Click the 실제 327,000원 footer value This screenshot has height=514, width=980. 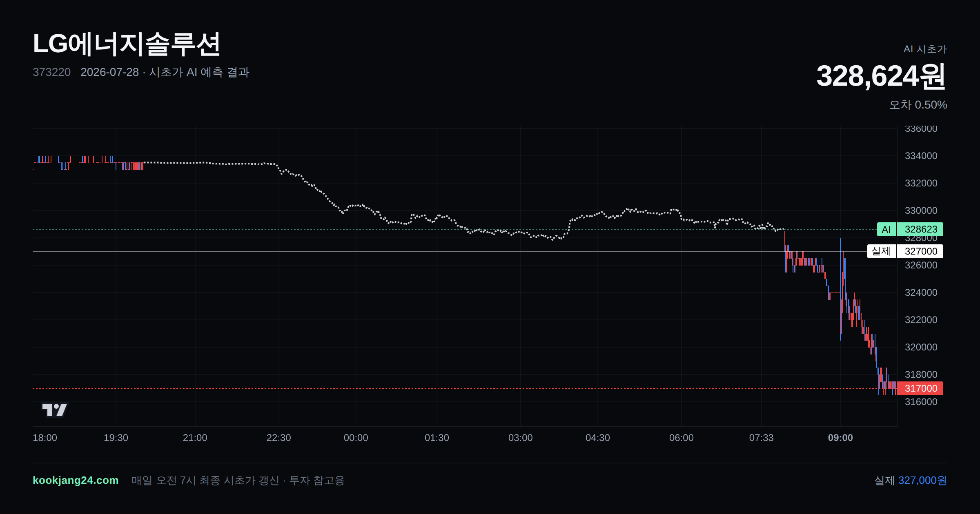[911, 480]
